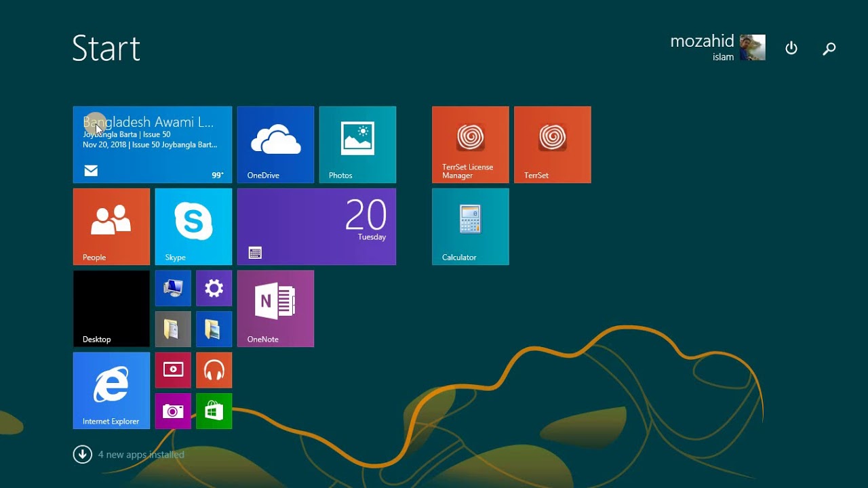Viewport: 868px width, 488px height.
Task: Open the Calendar tile showing 20 Tuesday
Action: pyautogui.click(x=317, y=226)
